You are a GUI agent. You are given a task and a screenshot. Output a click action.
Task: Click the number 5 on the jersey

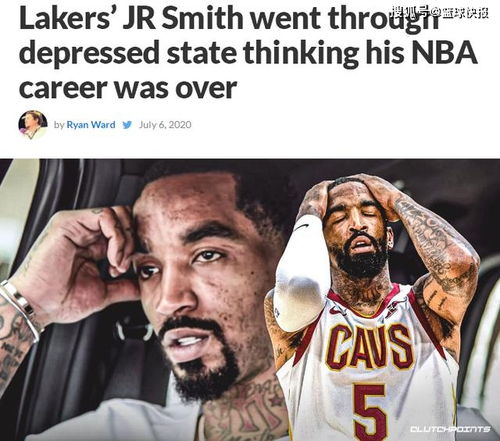[370, 410]
